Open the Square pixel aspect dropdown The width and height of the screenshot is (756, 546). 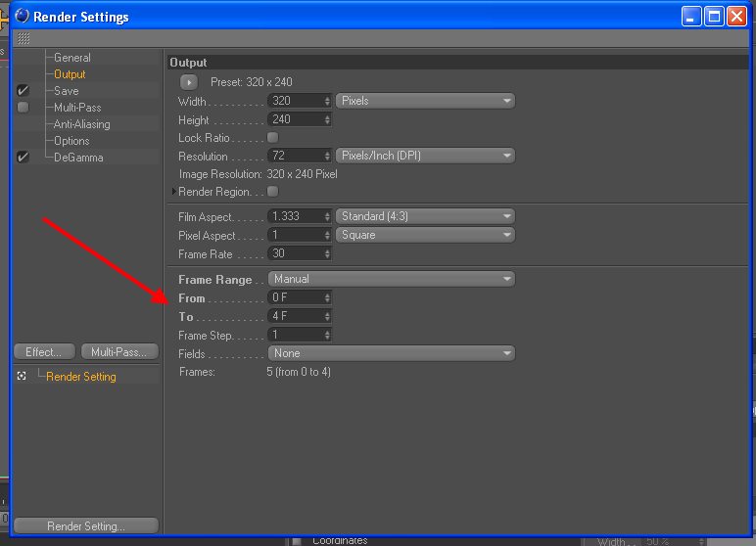(425, 235)
